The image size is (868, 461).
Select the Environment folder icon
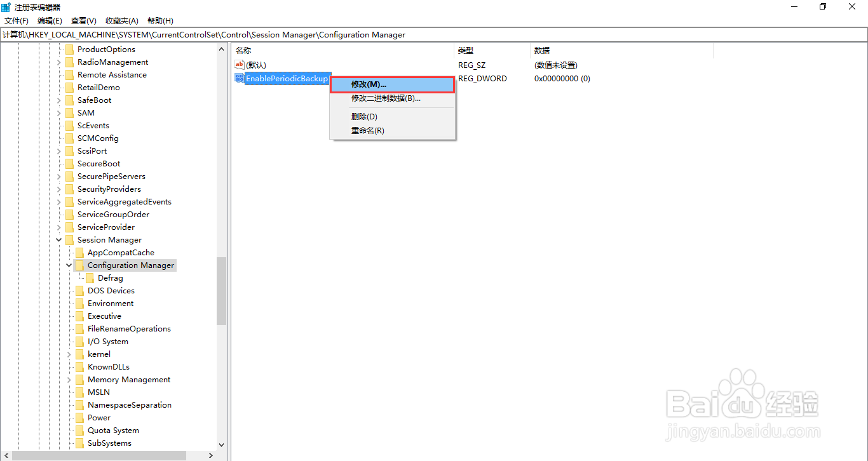point(80,303)
